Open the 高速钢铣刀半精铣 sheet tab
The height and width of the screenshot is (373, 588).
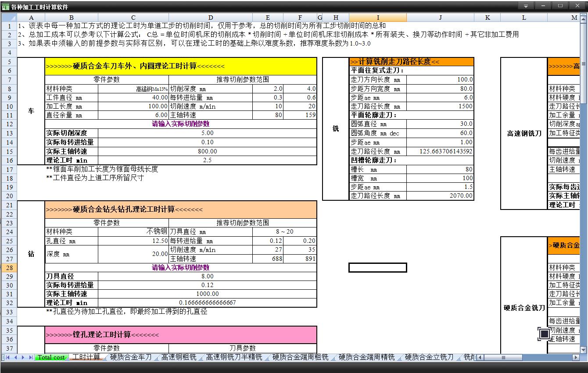click(x=234, y=357)
